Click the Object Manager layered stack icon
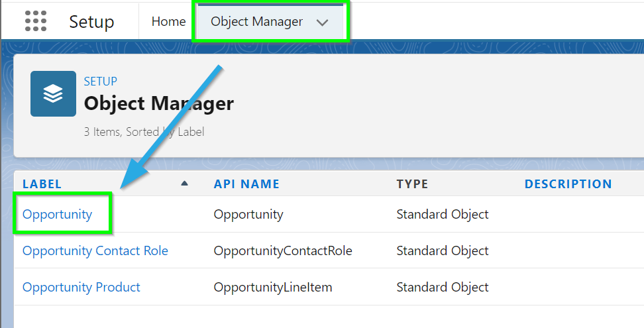 click(x=54, y=93)
